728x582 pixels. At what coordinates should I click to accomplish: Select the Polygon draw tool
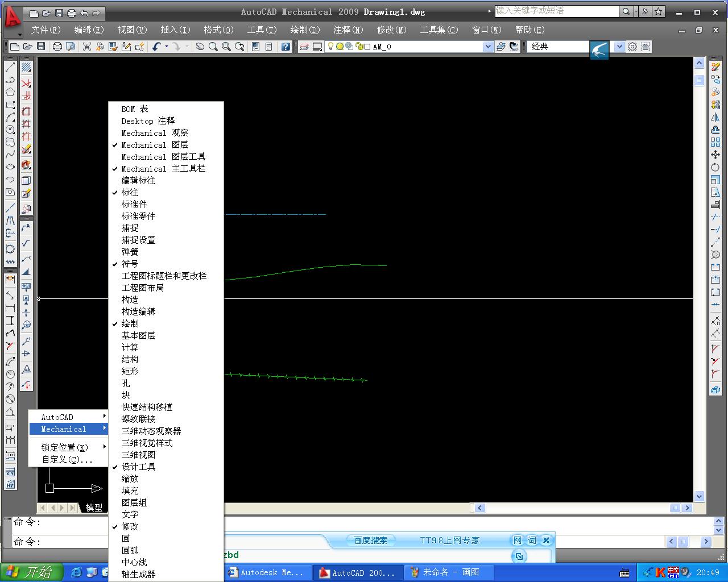pyautogui.click(x=10, y=92)
